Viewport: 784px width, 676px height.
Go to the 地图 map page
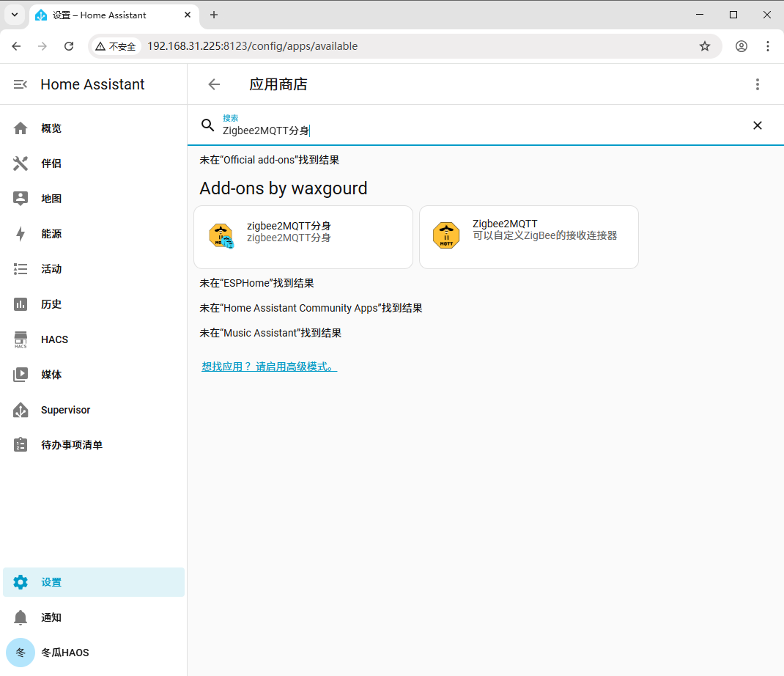coord(94,199)
